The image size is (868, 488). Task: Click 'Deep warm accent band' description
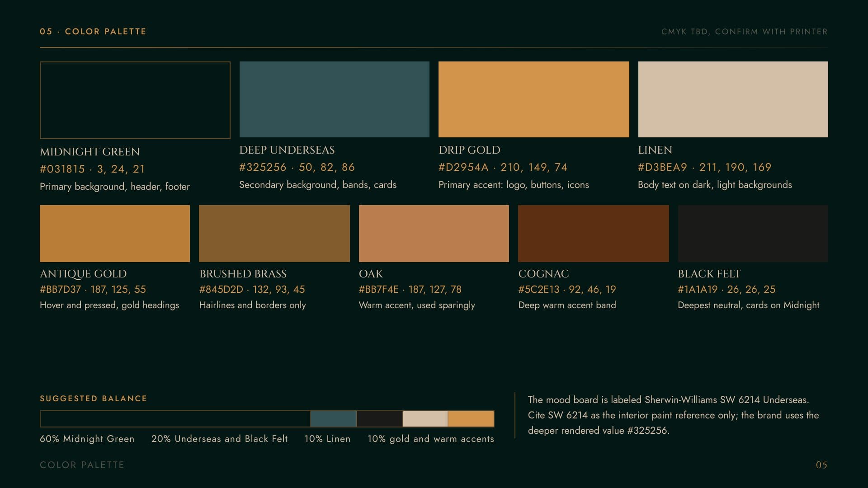click(x=567, y=305)
